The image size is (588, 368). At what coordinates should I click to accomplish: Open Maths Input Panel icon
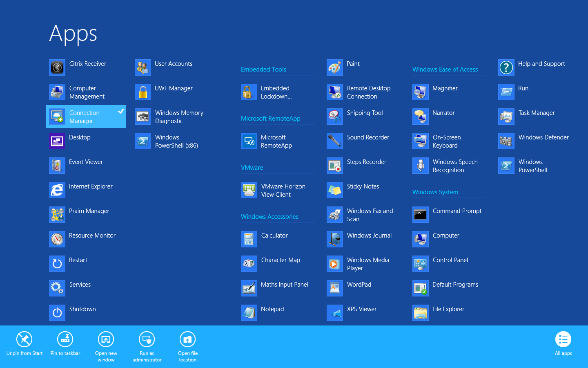(x=249, y=288)
